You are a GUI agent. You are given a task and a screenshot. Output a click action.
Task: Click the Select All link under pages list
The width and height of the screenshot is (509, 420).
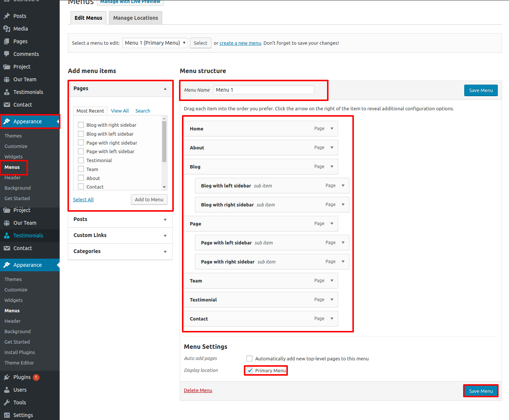click(x=83, y=199)
